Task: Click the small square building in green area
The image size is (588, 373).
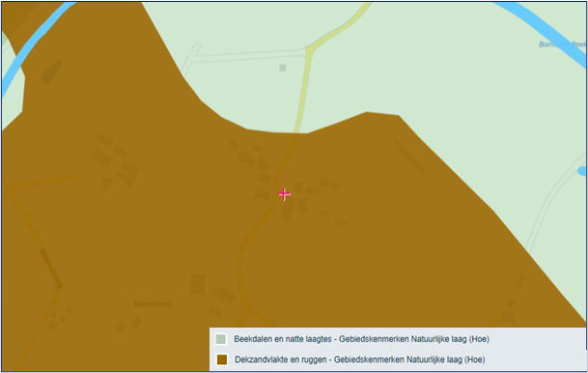Action: point(283,68)
